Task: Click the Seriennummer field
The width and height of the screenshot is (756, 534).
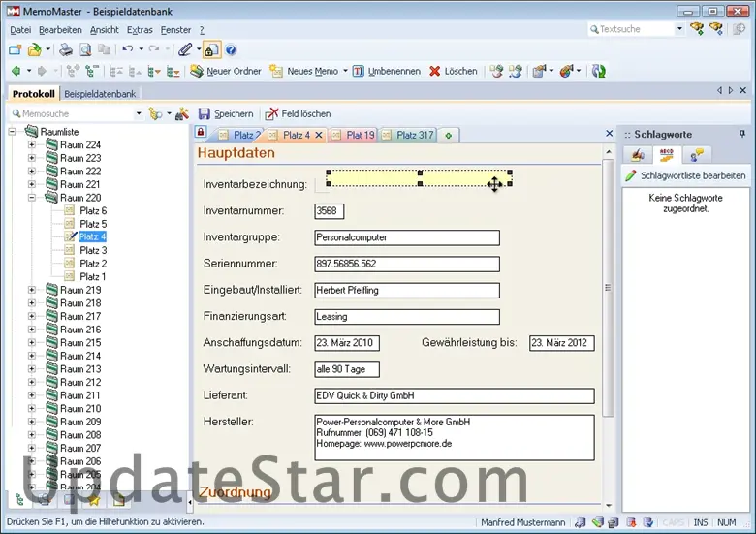Action: click(407, 265)
